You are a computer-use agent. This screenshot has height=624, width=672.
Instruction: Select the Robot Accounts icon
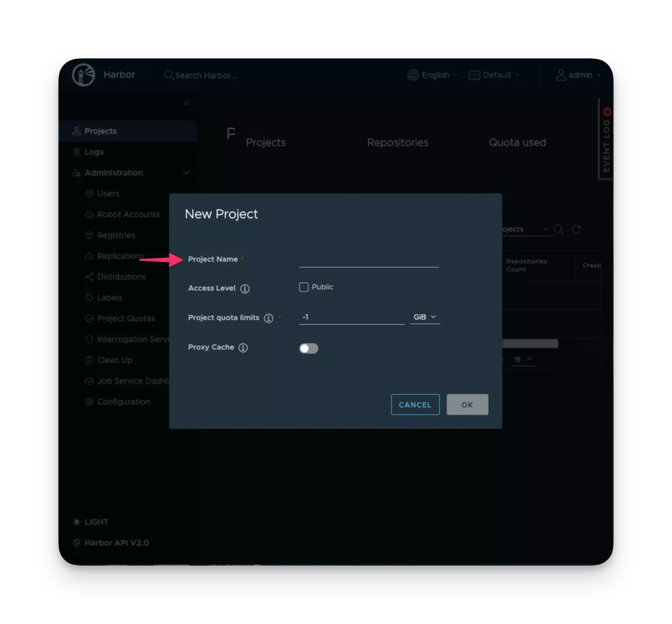[x=89, y=214]
